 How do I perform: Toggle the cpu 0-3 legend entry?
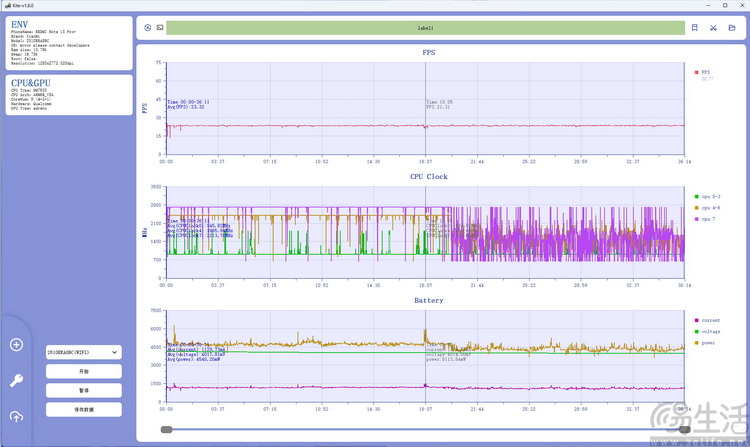[707, 196]
